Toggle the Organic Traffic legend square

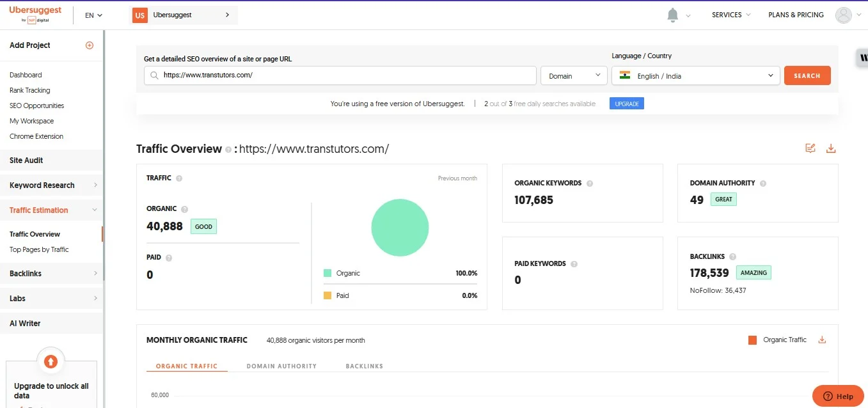(752, 340)
